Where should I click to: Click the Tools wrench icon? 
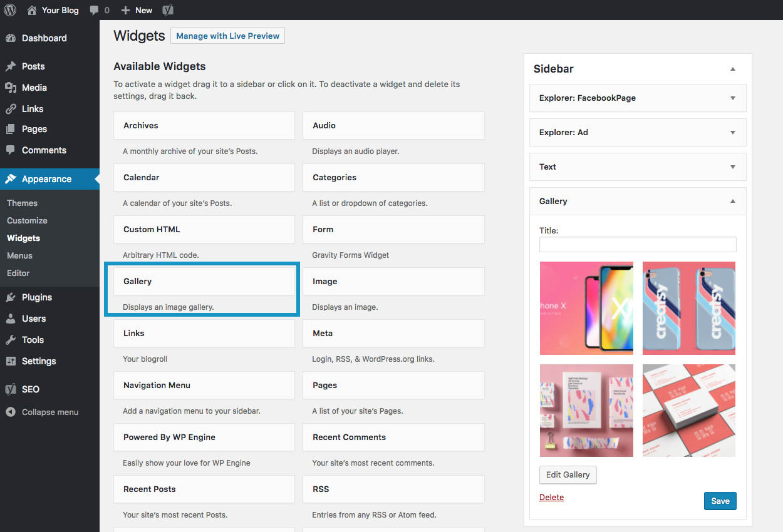pos(11,340)
